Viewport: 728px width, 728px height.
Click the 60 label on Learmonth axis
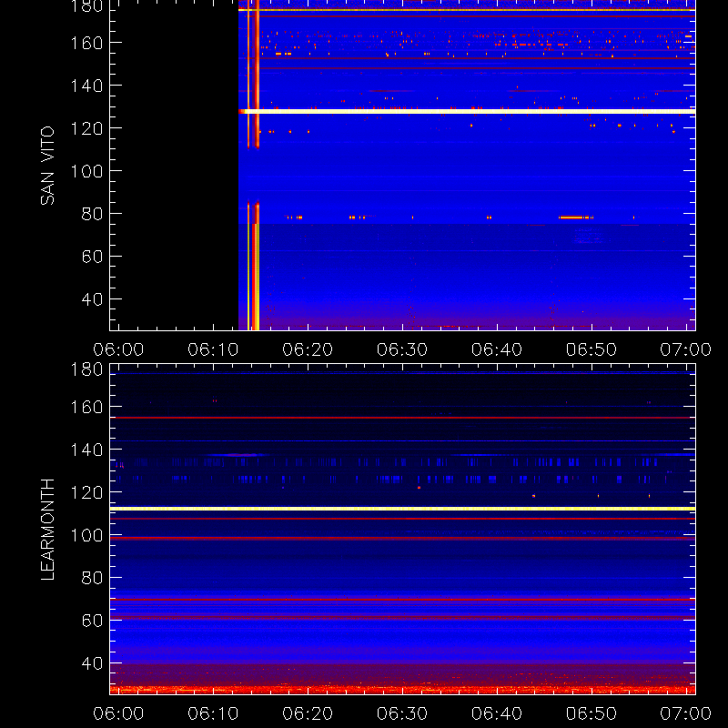point(92,621)
